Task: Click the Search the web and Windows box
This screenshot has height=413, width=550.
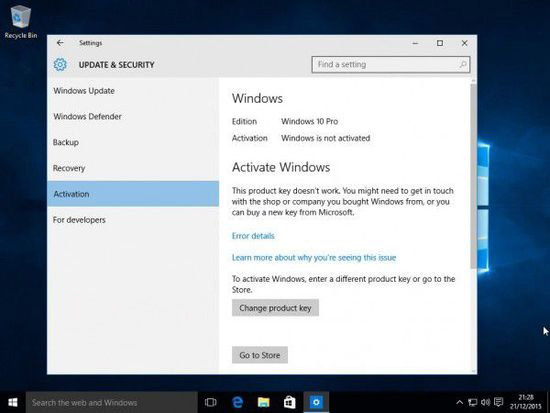Action: (x=112, y=402)
